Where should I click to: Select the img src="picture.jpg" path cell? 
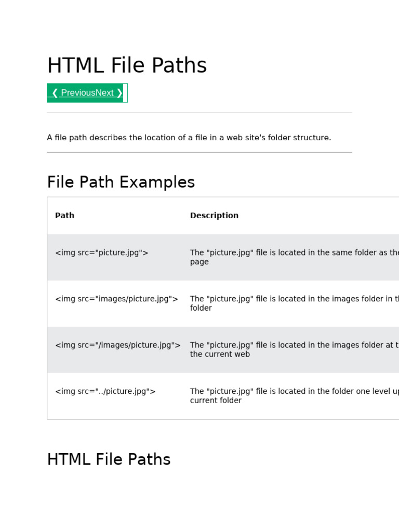(101, 253)
